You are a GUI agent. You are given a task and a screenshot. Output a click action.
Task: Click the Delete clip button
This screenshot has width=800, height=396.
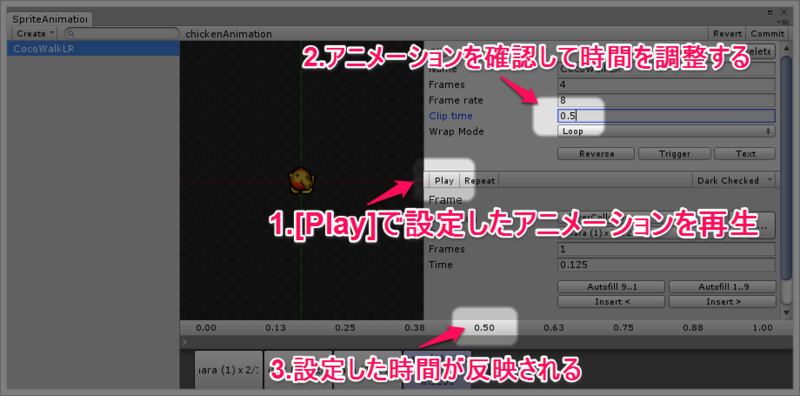point(760,52)
